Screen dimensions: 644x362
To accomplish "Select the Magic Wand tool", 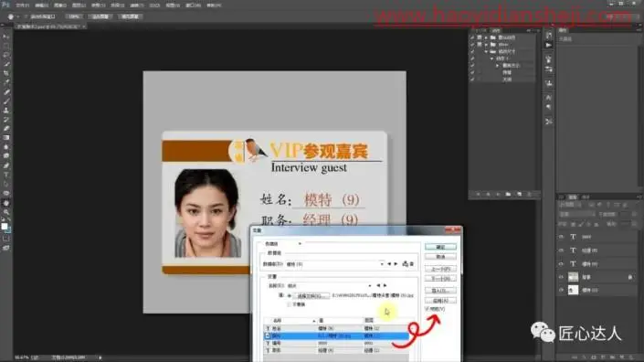I will [6, 64].
